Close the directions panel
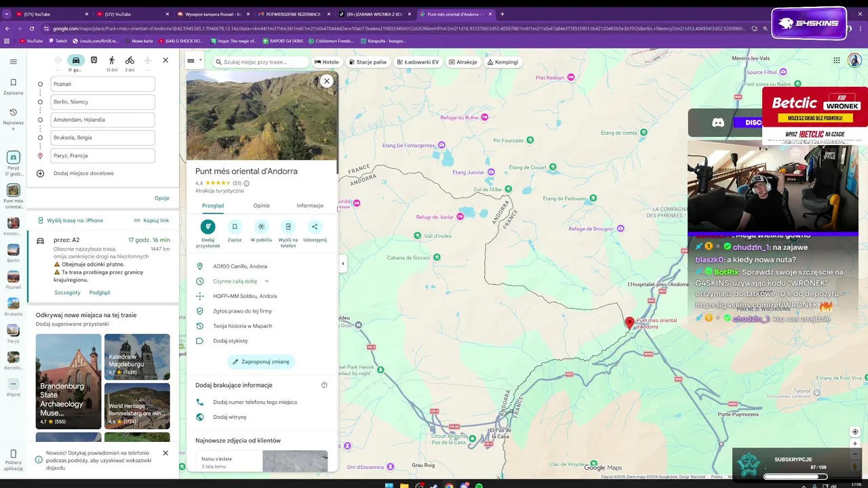Viewport: 868px width, 488px height. coord(165,60)
